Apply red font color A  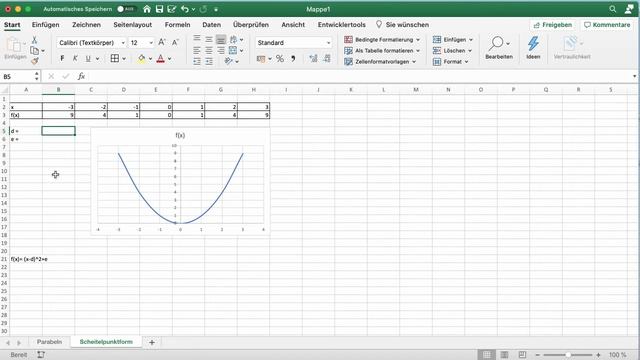point(161,58)
